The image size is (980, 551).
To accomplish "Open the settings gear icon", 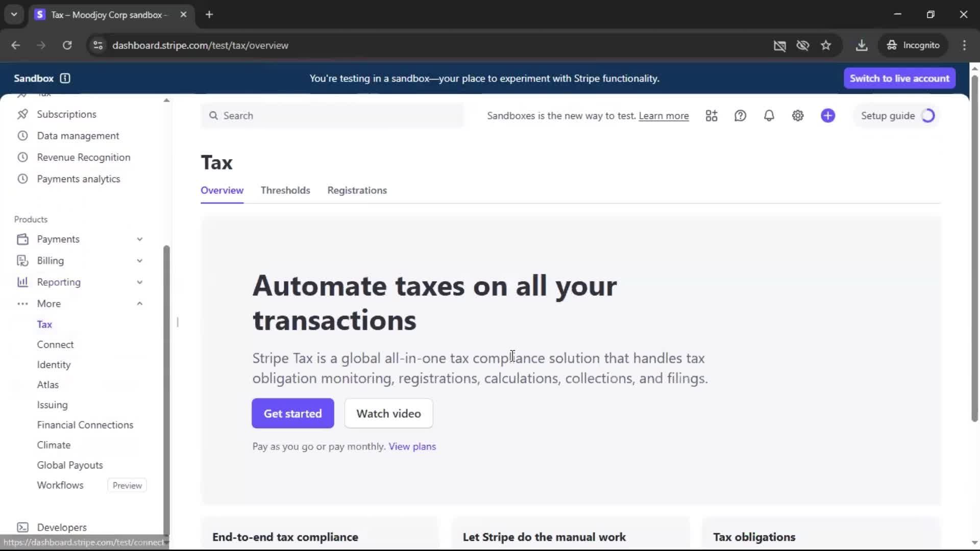I will [798, 116].
